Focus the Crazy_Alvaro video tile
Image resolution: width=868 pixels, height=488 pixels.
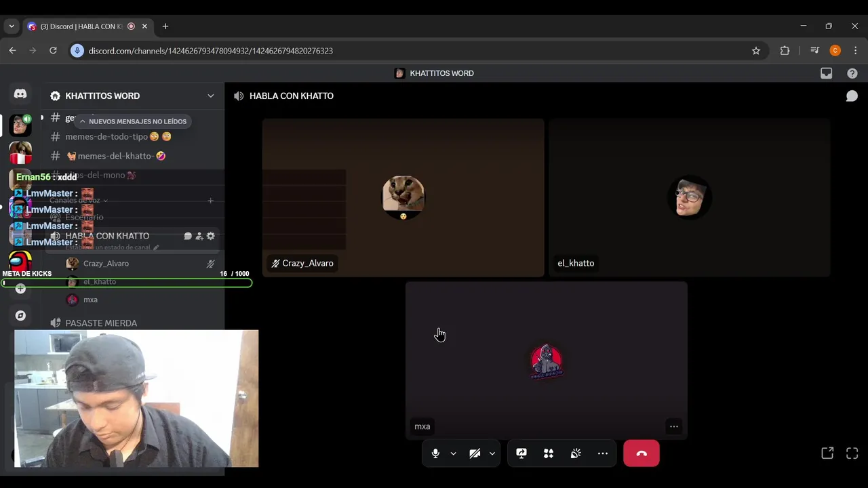403,198
